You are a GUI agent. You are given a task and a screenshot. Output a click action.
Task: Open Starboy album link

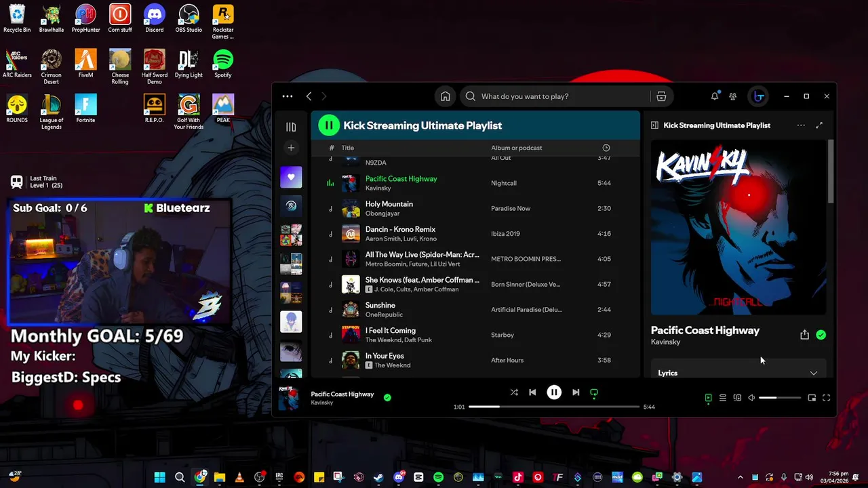502,335
